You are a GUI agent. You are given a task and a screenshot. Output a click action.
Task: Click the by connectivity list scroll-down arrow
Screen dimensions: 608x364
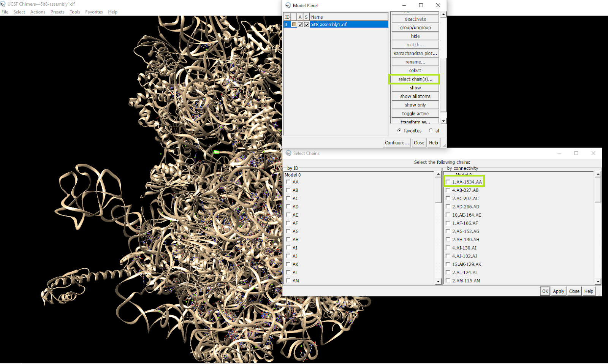tap(598, 282)
